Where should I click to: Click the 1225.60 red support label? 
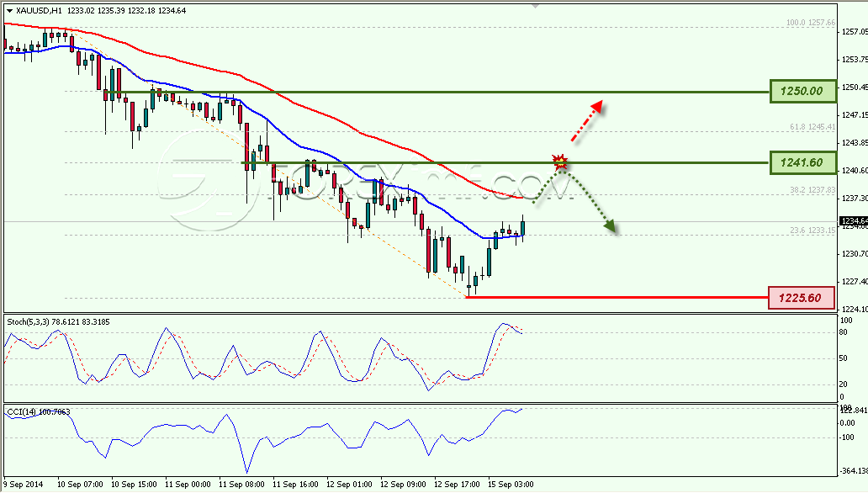(x=802, y=298)
